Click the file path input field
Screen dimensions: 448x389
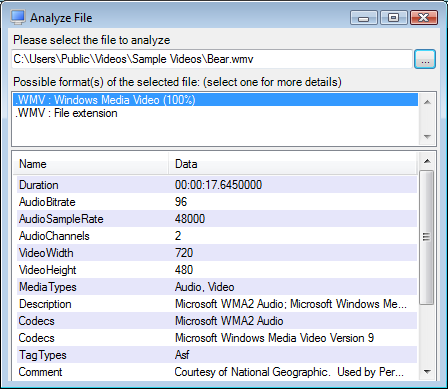tap(212, 59)
